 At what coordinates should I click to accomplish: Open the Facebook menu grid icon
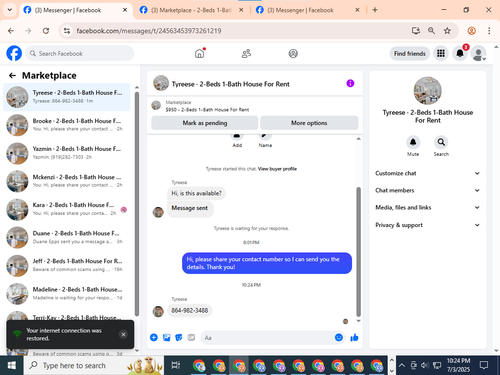pyautogui.click(x=441, y=53)
